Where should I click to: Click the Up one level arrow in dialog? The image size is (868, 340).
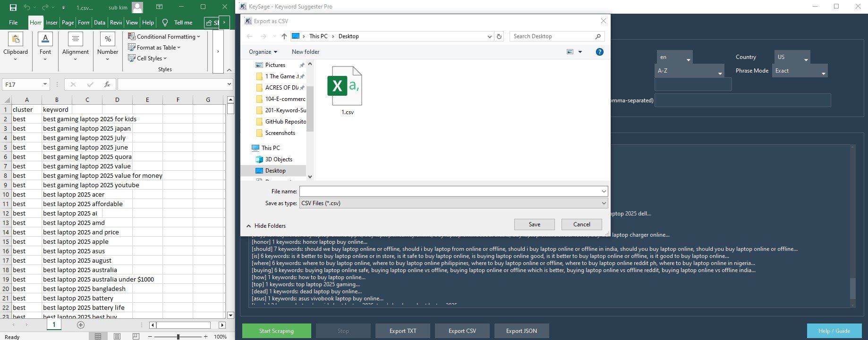[284, 36]
